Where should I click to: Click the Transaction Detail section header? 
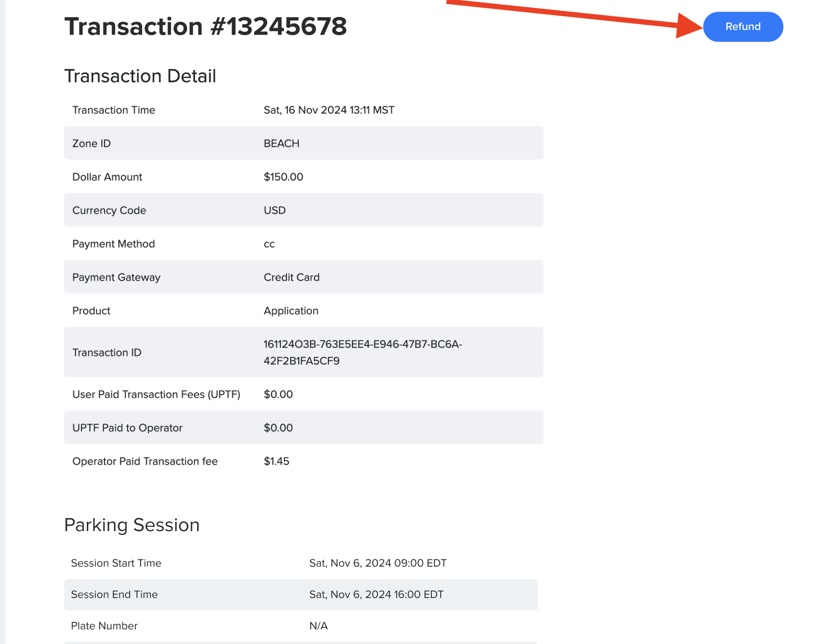[x=140, y=76]
